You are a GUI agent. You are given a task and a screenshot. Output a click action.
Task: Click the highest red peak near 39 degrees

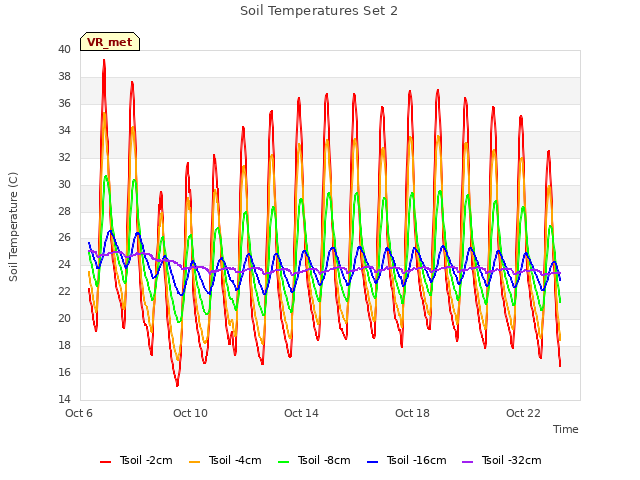click(104, 61)
